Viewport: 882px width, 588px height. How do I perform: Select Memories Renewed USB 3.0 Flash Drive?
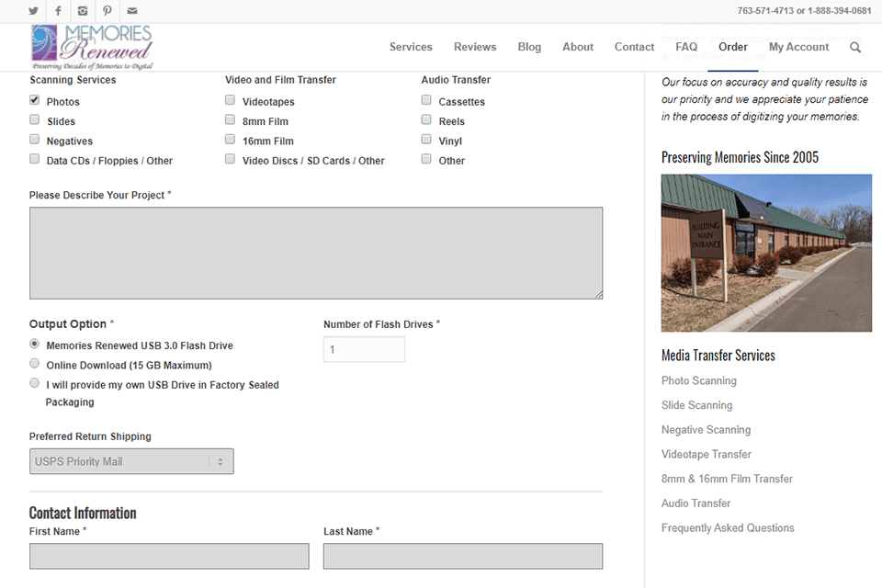[x=34, y=344]
